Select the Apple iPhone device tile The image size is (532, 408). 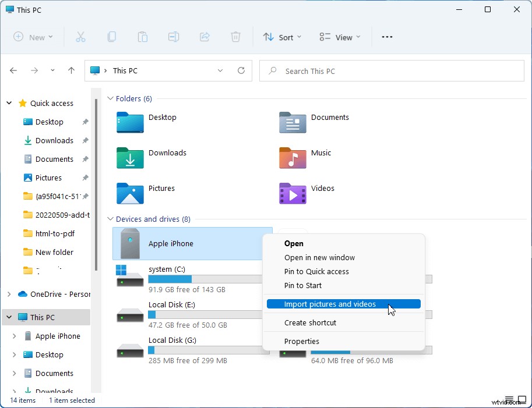(x=192, y=243)
